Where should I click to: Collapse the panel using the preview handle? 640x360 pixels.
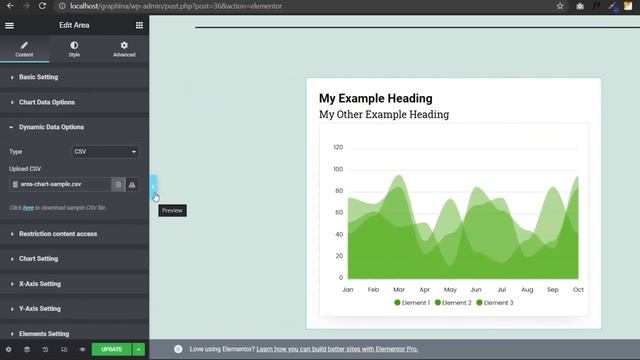tap(153, 187)
